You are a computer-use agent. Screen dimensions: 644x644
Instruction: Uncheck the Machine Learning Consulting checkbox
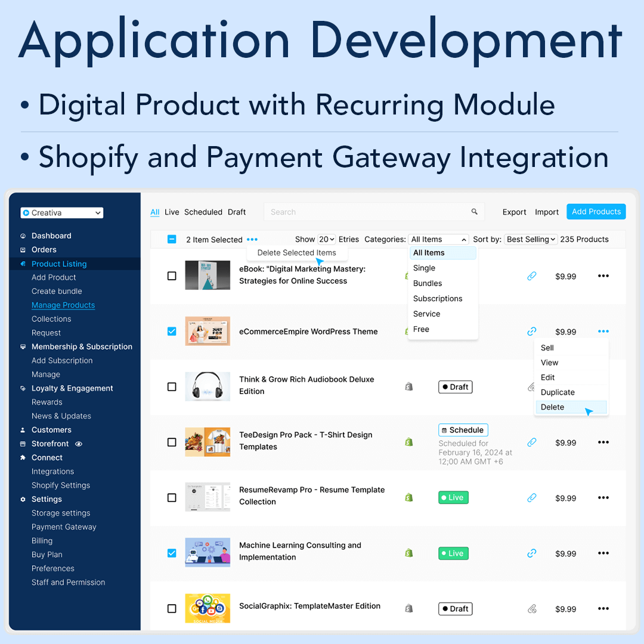coord(172,553)
